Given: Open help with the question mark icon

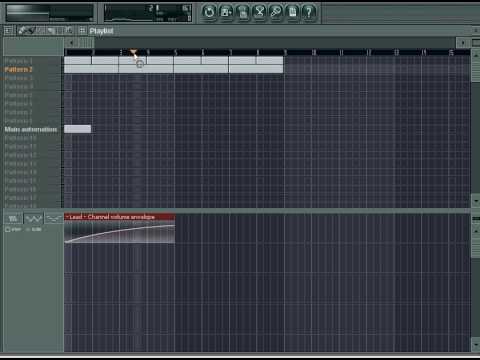Looking at the screenshot, I should pyautogui.click(x=309, y=12).
